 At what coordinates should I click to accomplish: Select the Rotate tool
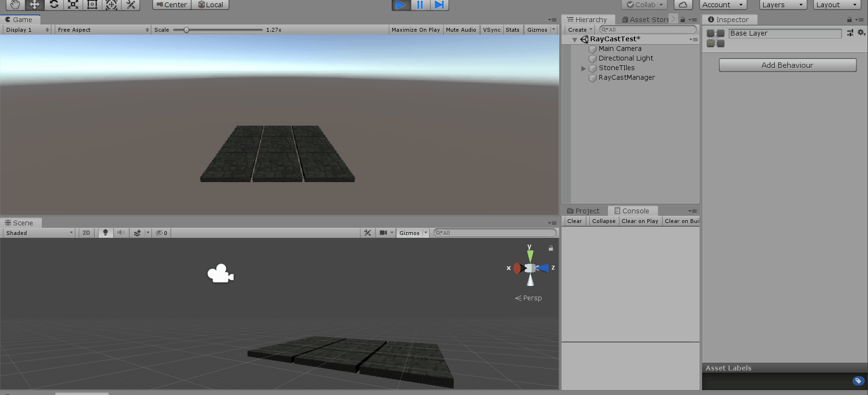pyautogui.click(x=54, y=5)
